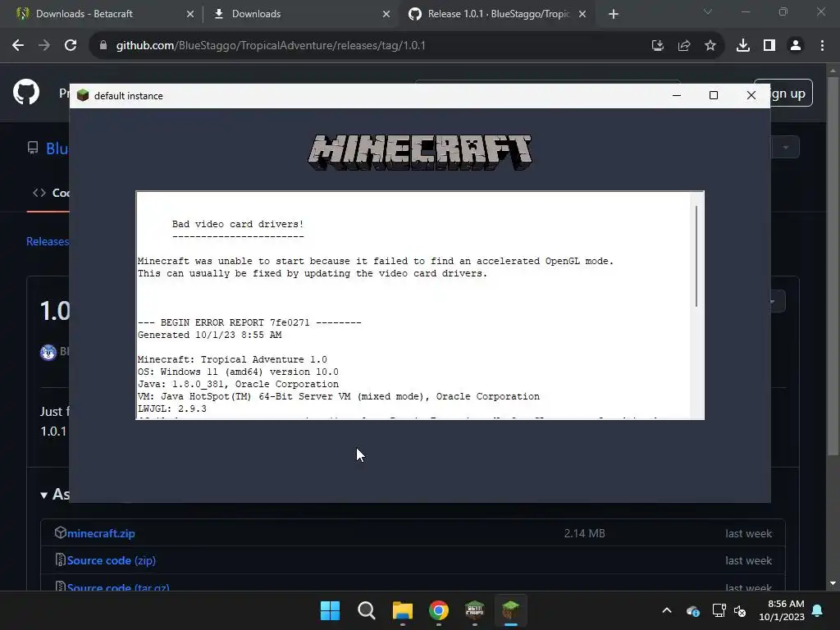Open Chrome downloads tray icon
The image size is (840, 630).
743,46
